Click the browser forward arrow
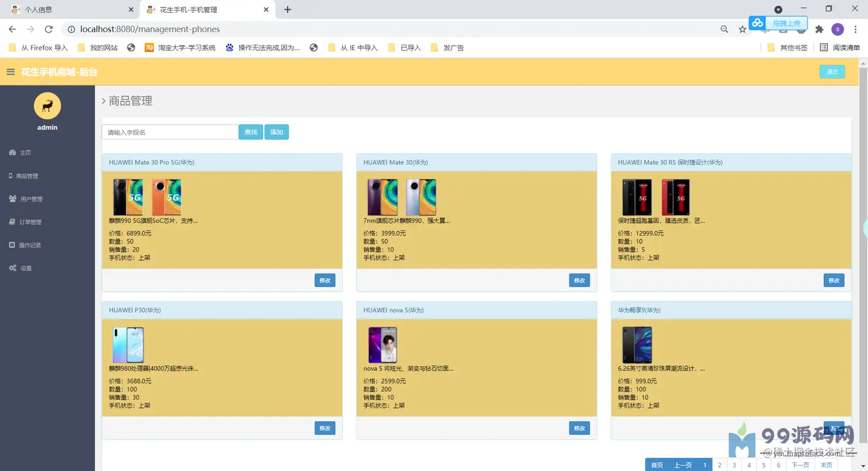 [x=30, y=29]
